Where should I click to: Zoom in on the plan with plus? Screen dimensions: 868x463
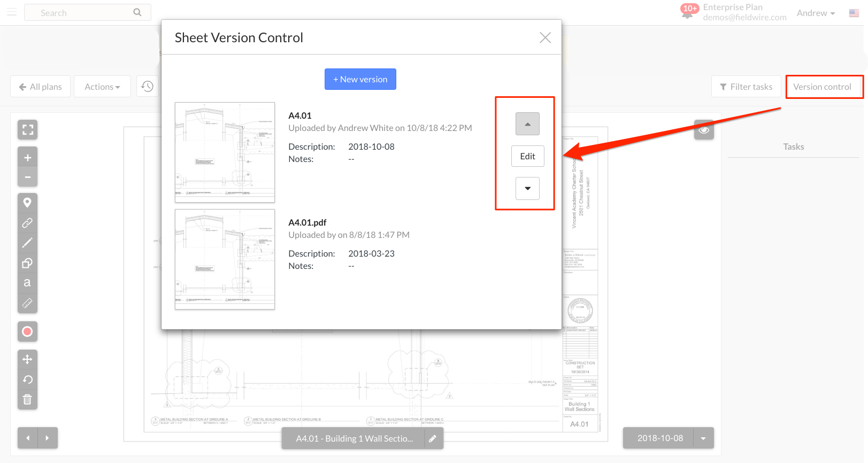tap(27, 158)
